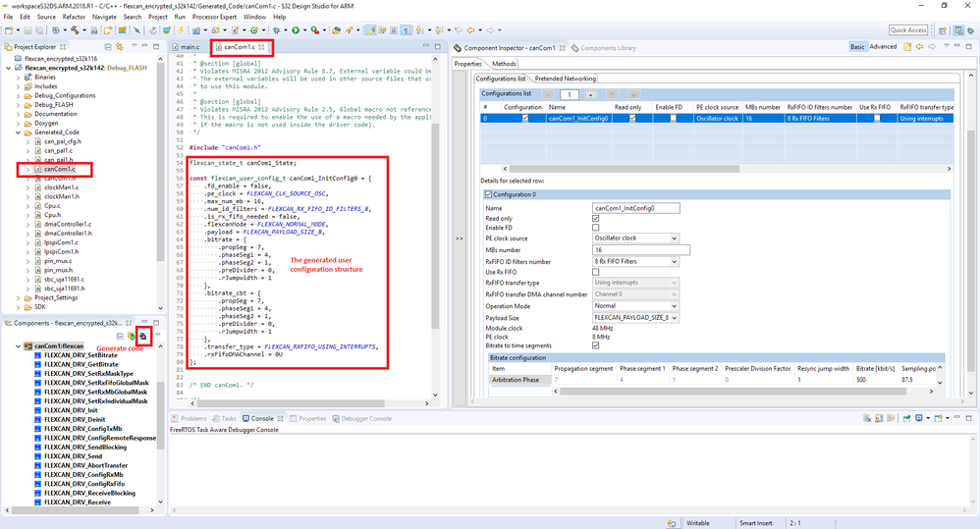The image size is (980, 529).
Task: Toggle Enable FD checkbox in table row 0
Action: [673, 118]
